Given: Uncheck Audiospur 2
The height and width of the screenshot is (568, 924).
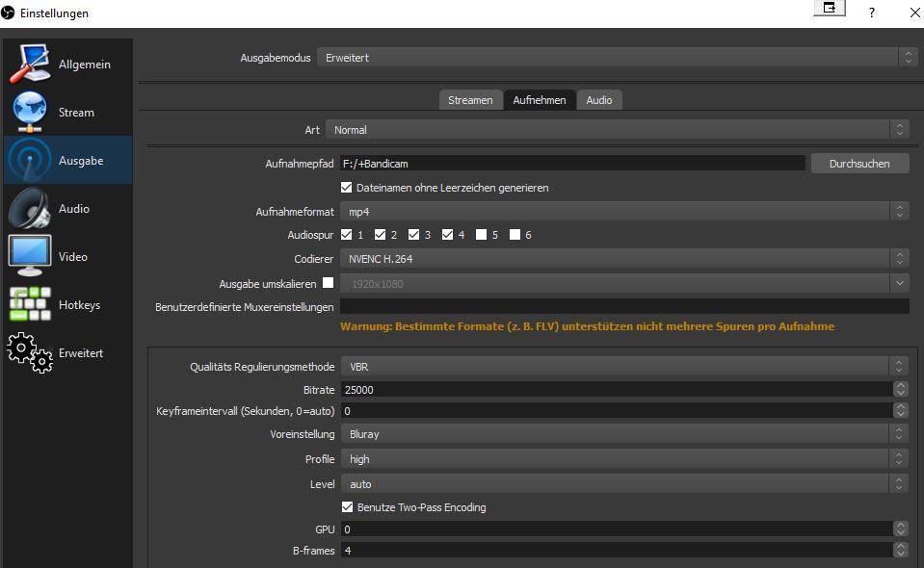Looking at the screenshot, I should (380, 235).
